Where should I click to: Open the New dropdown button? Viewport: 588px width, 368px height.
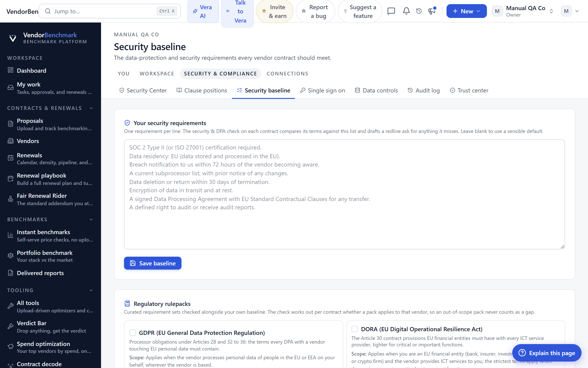(466, 11)
